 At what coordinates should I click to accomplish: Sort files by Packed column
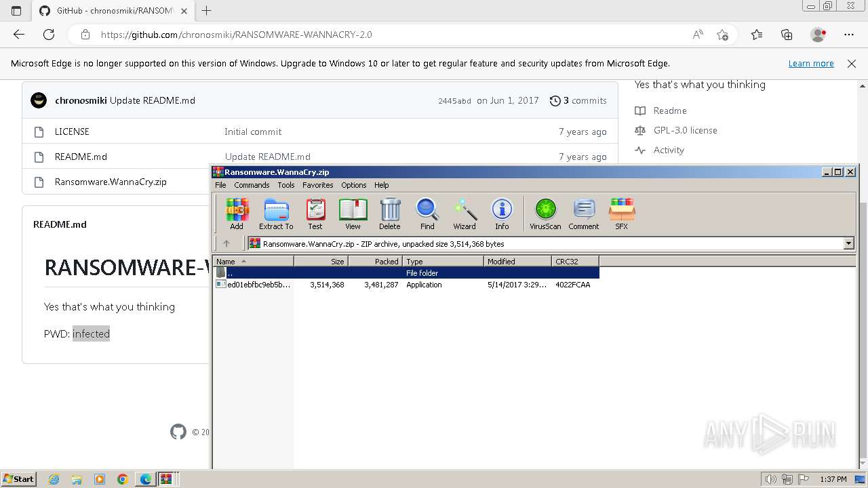click(x=376, y=261)
